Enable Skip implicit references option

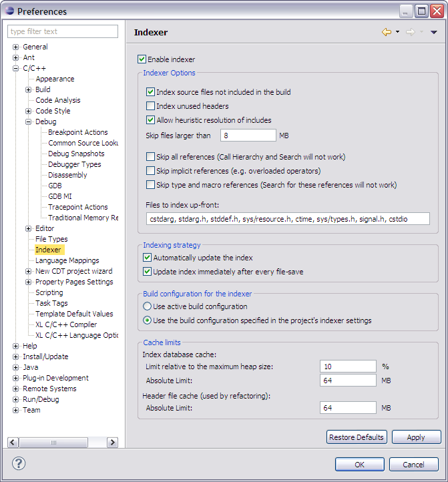(x=150, y=171)
